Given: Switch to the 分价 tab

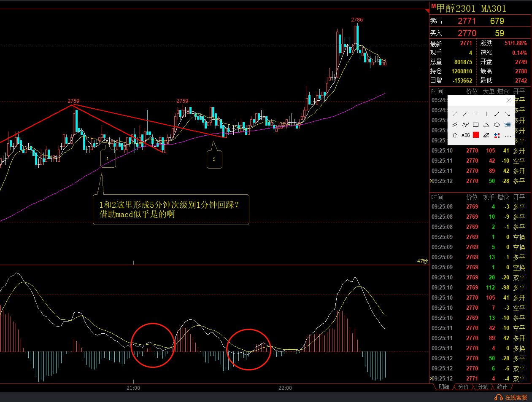Looking at the screenshot, I should click(x=463, y=387).
